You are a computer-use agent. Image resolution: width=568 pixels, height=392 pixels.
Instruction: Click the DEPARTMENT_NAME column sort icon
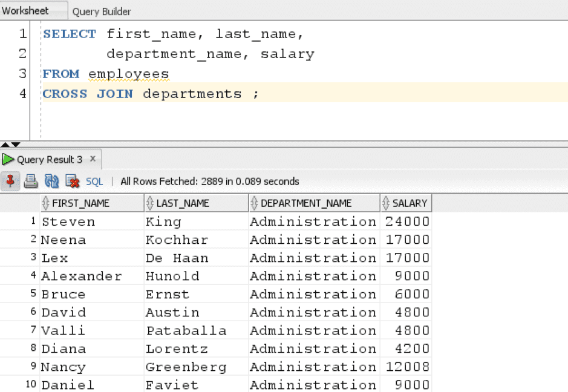(x=255, y=203)
